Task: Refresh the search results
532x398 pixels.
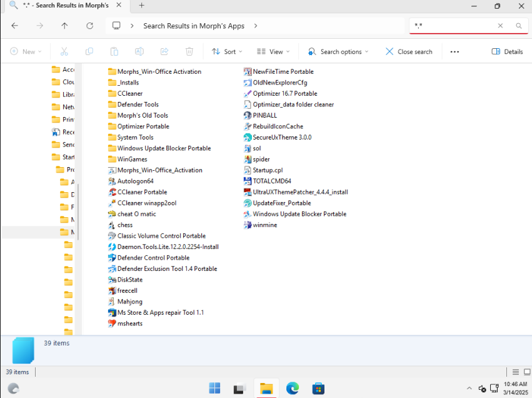Action: coord(89,26)
